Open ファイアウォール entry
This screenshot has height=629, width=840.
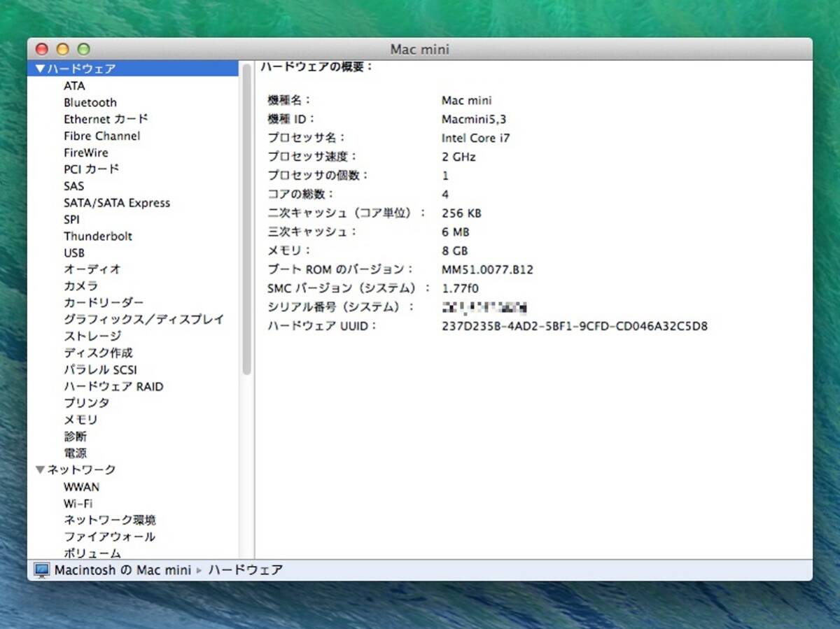point(110,537)
